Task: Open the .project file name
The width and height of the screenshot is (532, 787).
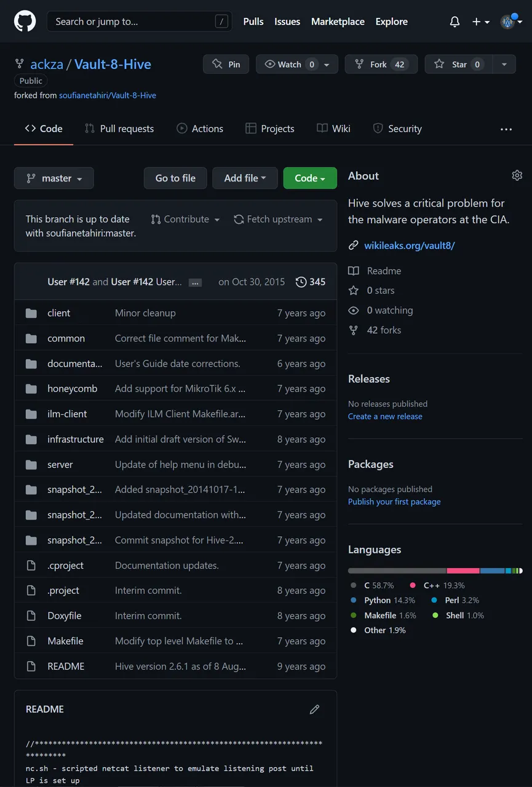Action: tap(63, 590)
